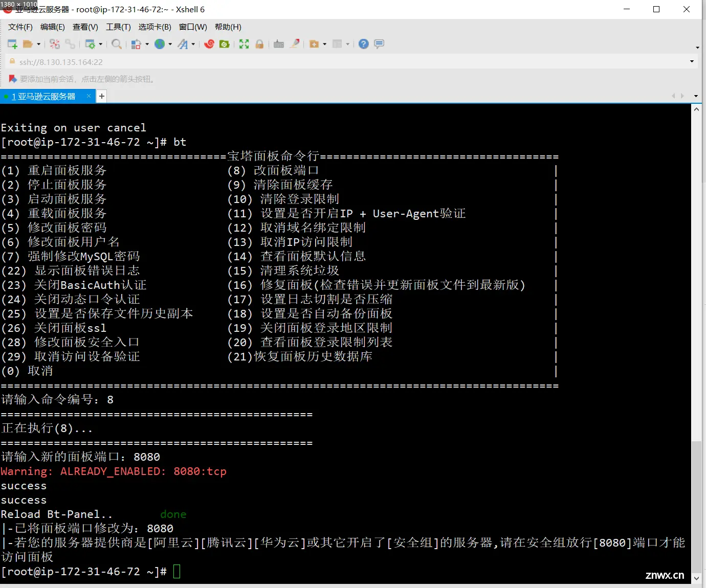Open the tab list dropdown arrow

(x=696, y=96)
